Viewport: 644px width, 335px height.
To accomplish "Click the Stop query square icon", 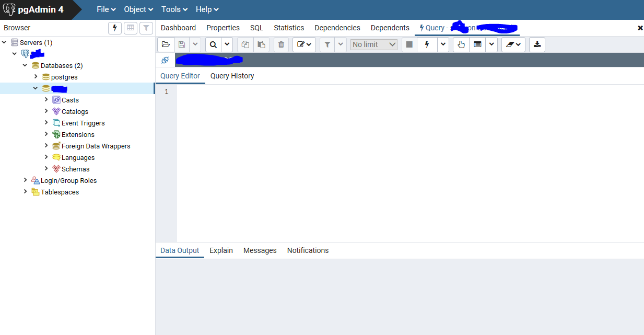I will (x=409, y=44).
